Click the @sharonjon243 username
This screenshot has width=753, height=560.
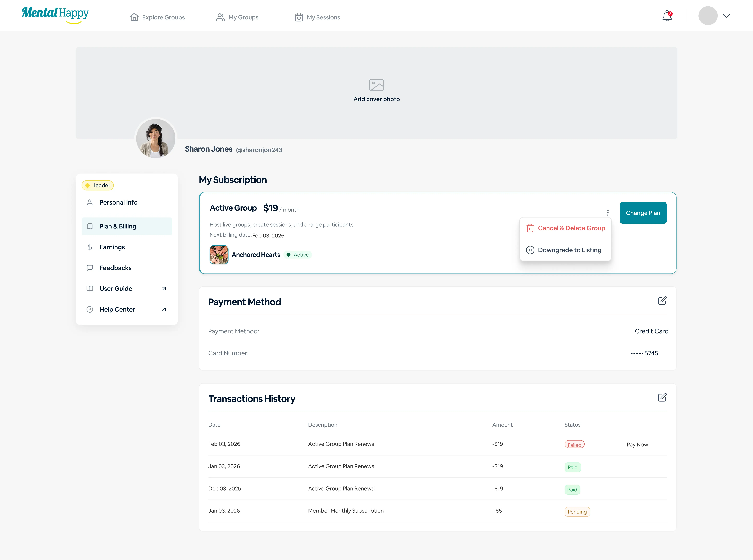point(259,150)
